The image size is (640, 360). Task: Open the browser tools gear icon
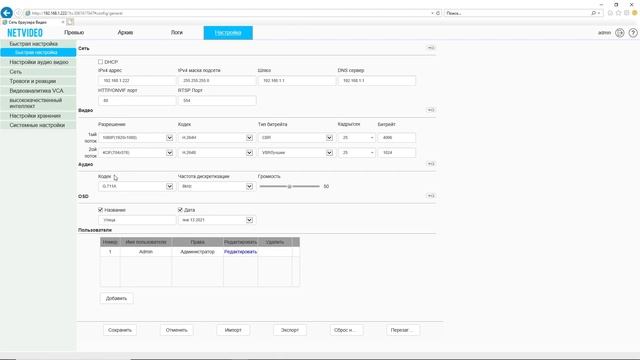click(627, 13)
